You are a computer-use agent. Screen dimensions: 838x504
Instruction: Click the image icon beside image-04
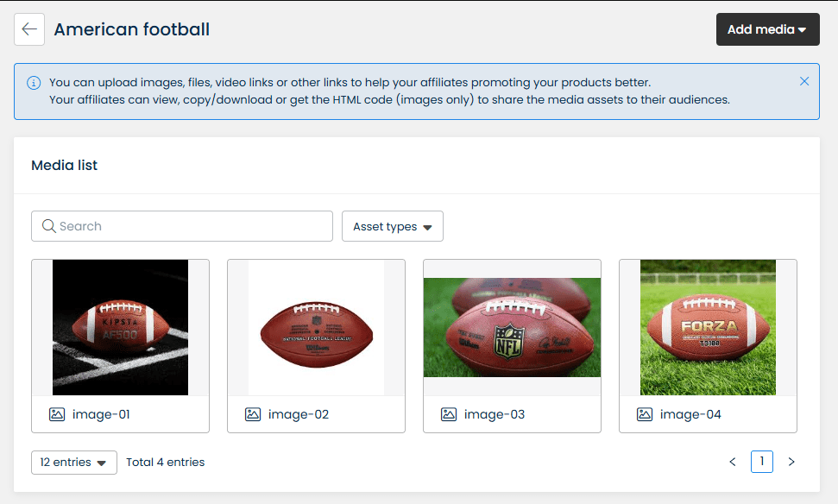(645, 414)
